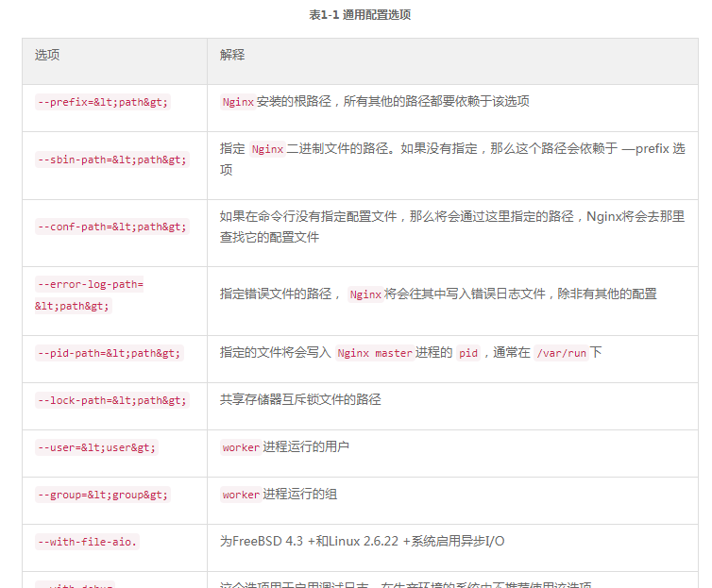Click the table title 表1-1 通用配置选项
The width and height of the screenshot is (712, 588).
(x=360, y=15)
